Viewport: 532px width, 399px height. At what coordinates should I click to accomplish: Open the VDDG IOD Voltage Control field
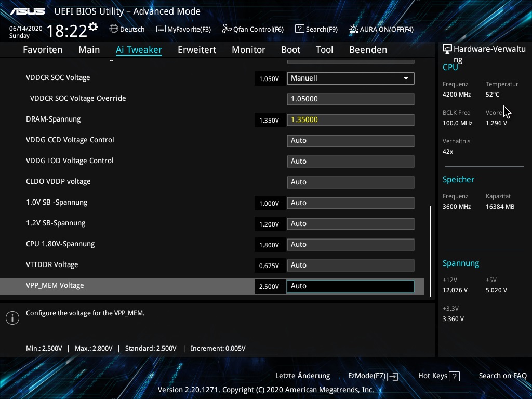pyautogui.click(x=351, y=161)
